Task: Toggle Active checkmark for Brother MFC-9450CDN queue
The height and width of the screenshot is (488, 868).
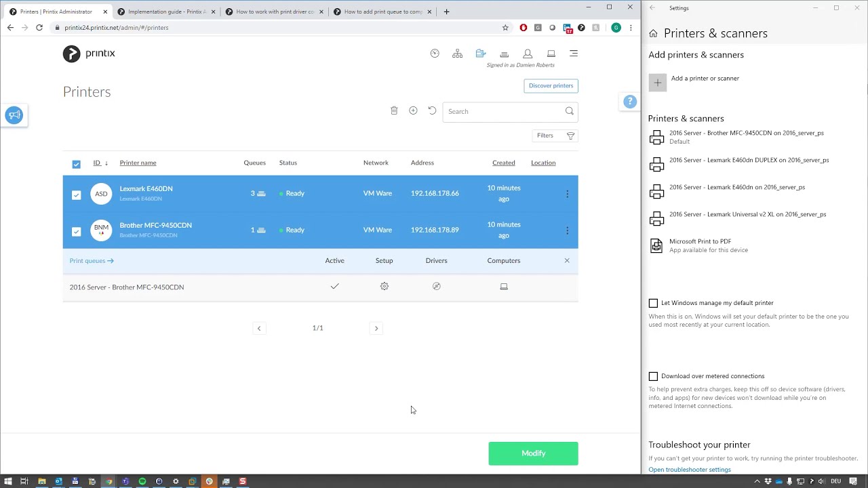Action: (334, 287)
